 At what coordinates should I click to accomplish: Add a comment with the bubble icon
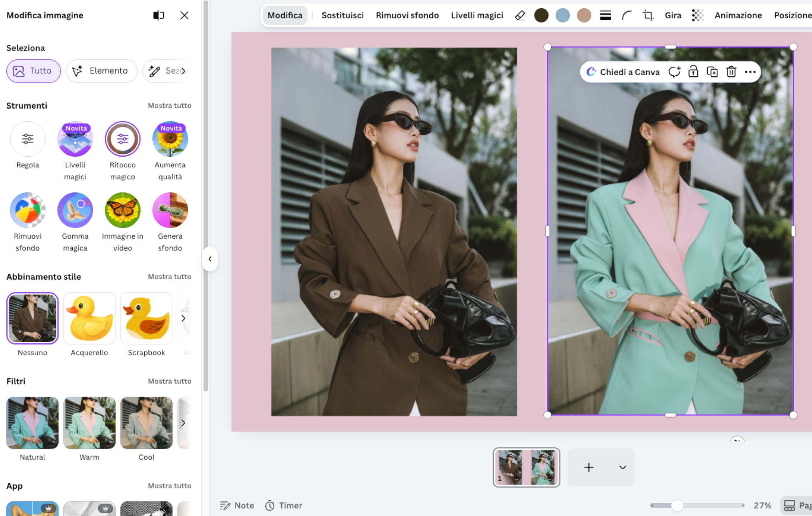pyautogui.click(x=674, y=72)
